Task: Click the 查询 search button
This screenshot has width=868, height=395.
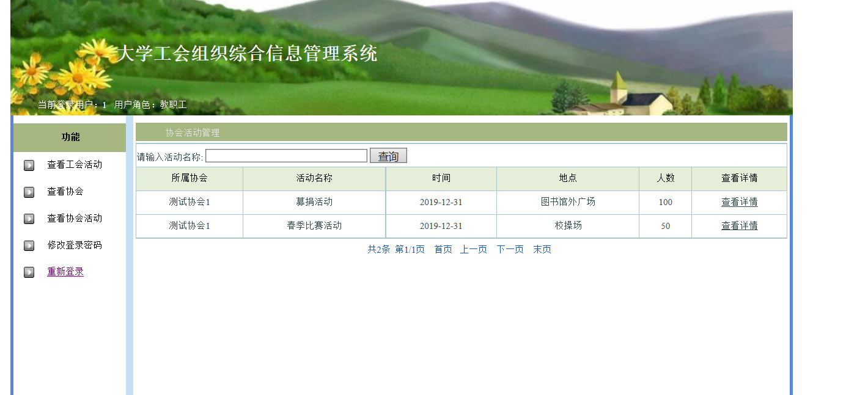Action: pos(388,156)
